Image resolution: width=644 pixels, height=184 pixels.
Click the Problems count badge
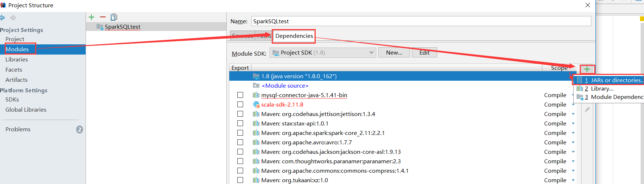click(79, 129)
